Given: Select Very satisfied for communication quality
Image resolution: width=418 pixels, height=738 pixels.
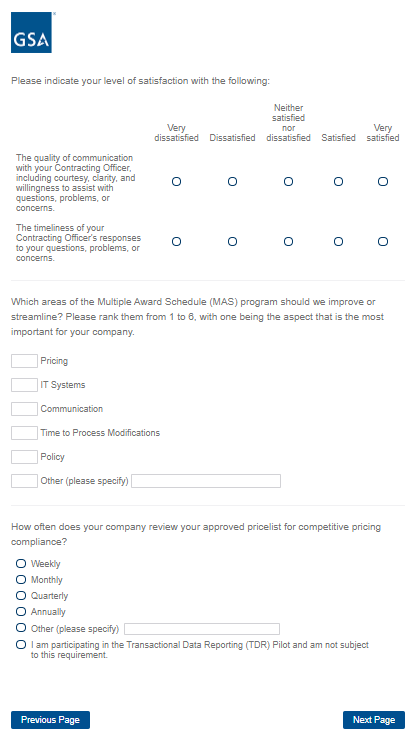Looking at the screenshot, I should click(383, 182).
